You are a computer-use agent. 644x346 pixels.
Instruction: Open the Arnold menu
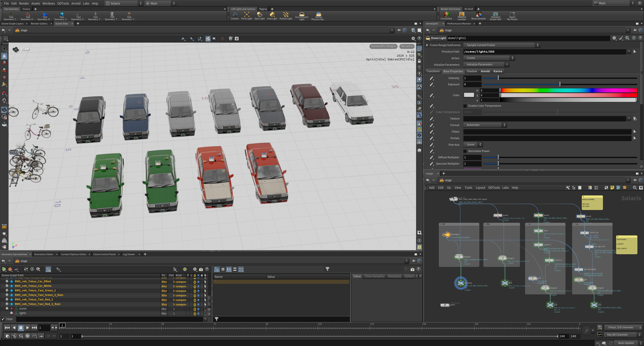(76, 3)
